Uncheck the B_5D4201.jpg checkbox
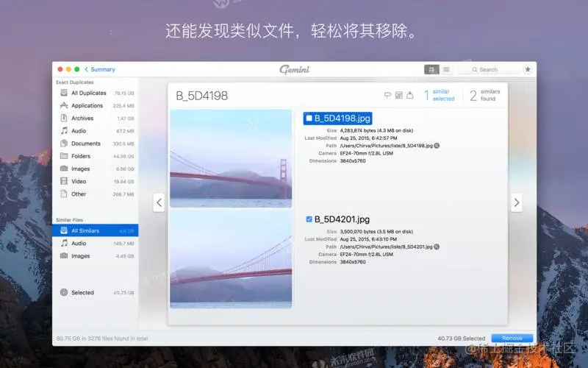The height and width of the screenshot is (368, 588). click(x=309, y=219)
